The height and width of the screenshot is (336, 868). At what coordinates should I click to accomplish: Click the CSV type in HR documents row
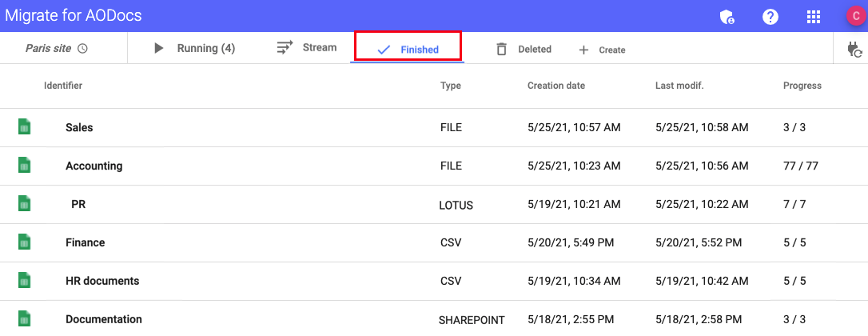pos(451,281)
